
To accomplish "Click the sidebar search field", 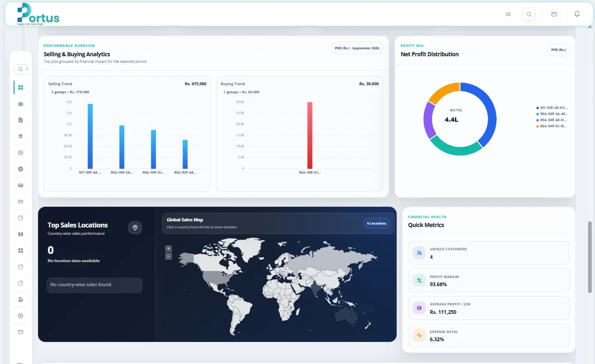I will pos(22,69).
